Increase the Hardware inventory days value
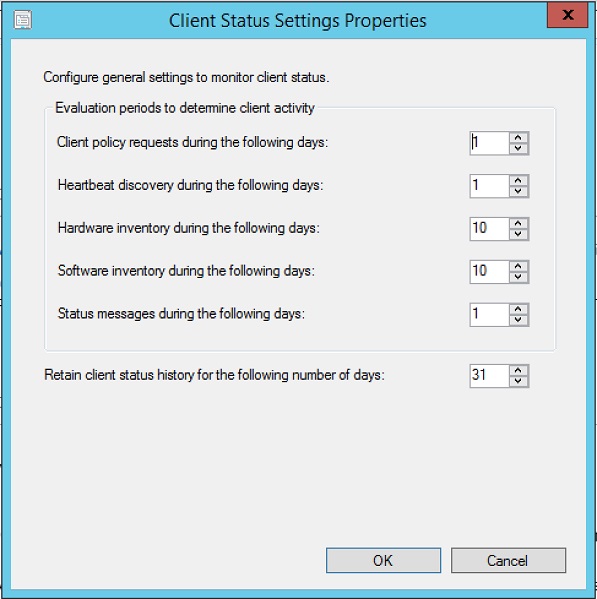 coord(518,223)
